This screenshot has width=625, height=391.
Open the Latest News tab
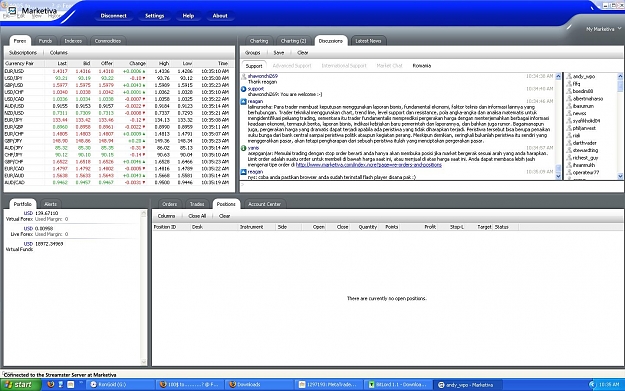(x=368, y=41)
